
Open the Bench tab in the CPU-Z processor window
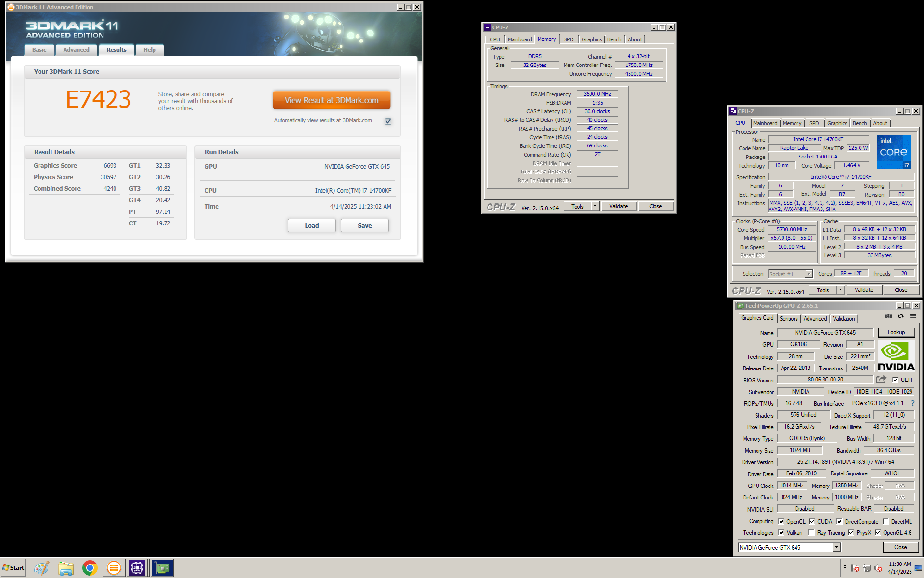pos(860,123)
